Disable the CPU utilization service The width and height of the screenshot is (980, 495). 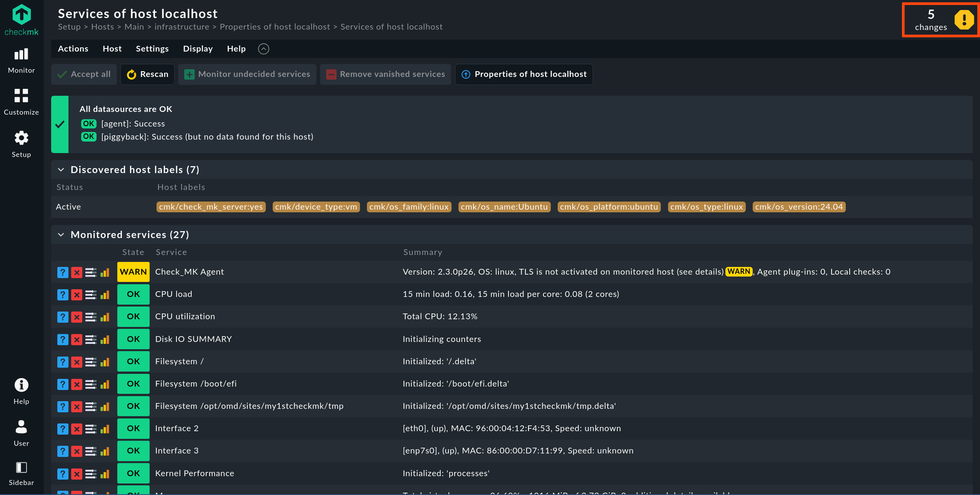click(x=77, y=317)
